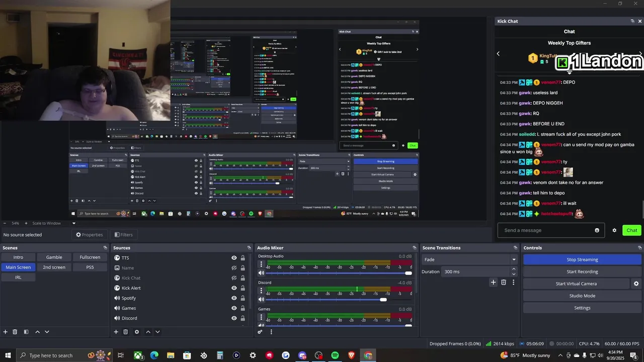Switch to the 2nd screen scene
The height and width of the screenshot is (362, 644).
click(54, 267)
